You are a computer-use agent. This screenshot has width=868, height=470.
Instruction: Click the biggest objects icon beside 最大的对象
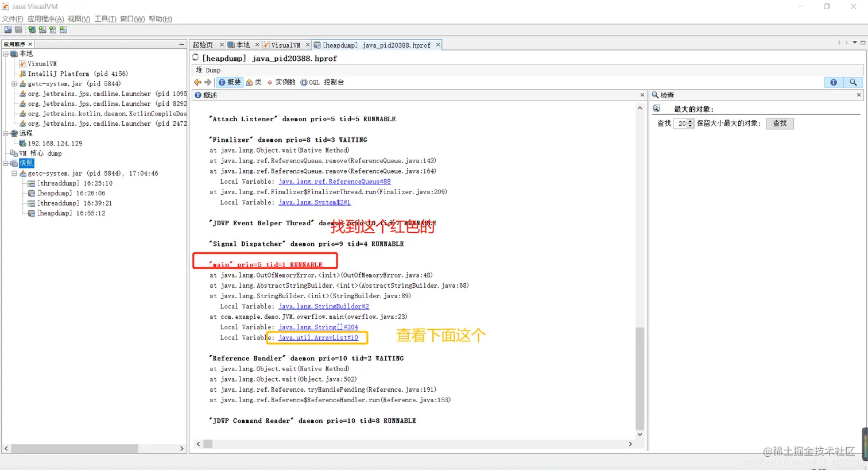[656, 109]
